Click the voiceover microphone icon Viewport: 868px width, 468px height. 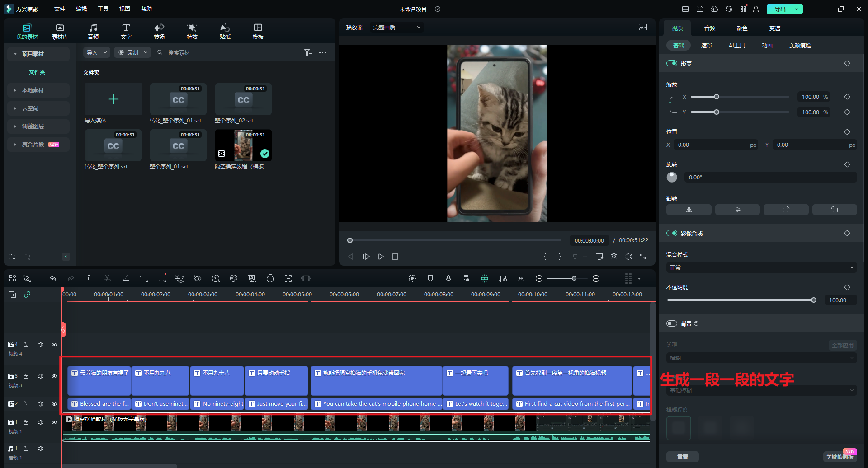point(448,279)
